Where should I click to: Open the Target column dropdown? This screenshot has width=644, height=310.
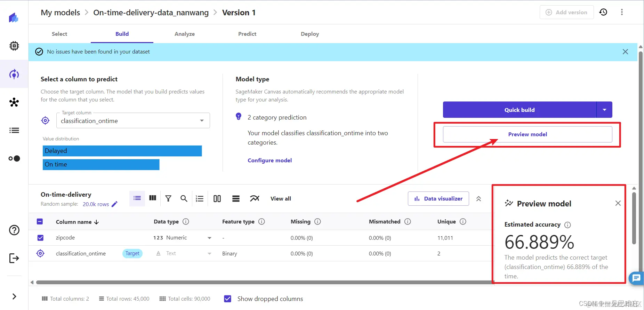[x=133, y=121]
